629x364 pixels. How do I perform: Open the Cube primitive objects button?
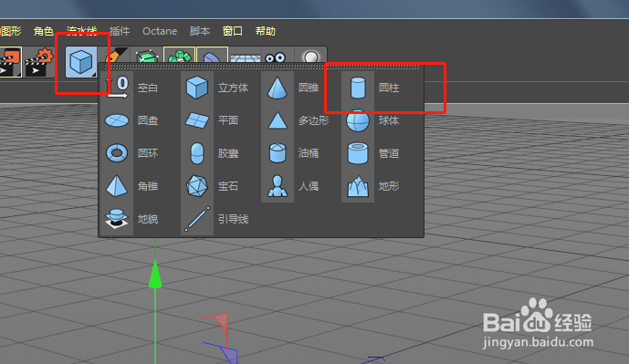(x=81, y=62)
